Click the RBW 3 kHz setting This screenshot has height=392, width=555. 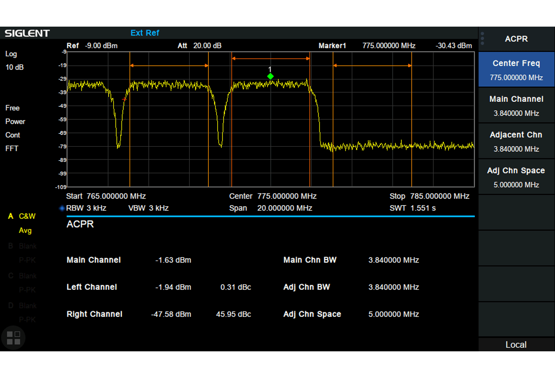click(x=86, y=208)
